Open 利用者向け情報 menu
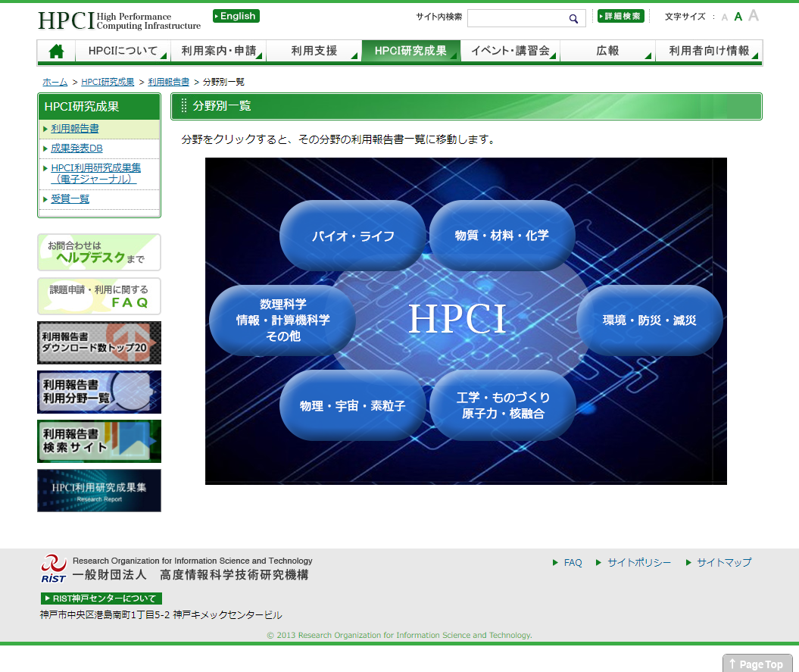This screenshot has width=799, height=672. (709, 51)
